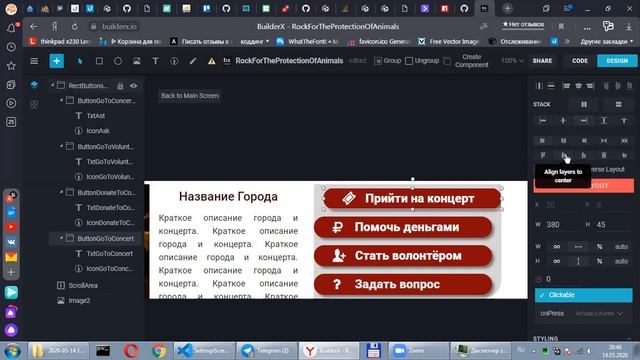Click the Align layers to center icon
640x360 pixels.
[x=564, y=156]
